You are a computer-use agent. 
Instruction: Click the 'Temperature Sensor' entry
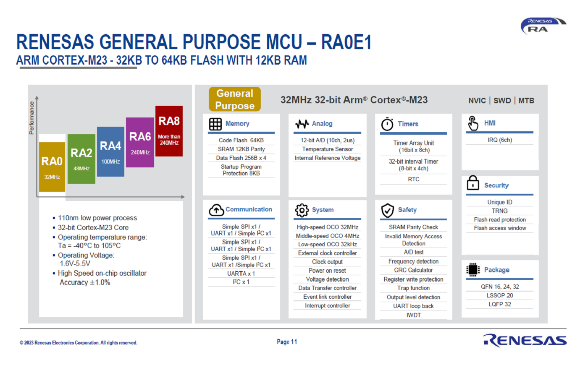click(x=328, y=149)
